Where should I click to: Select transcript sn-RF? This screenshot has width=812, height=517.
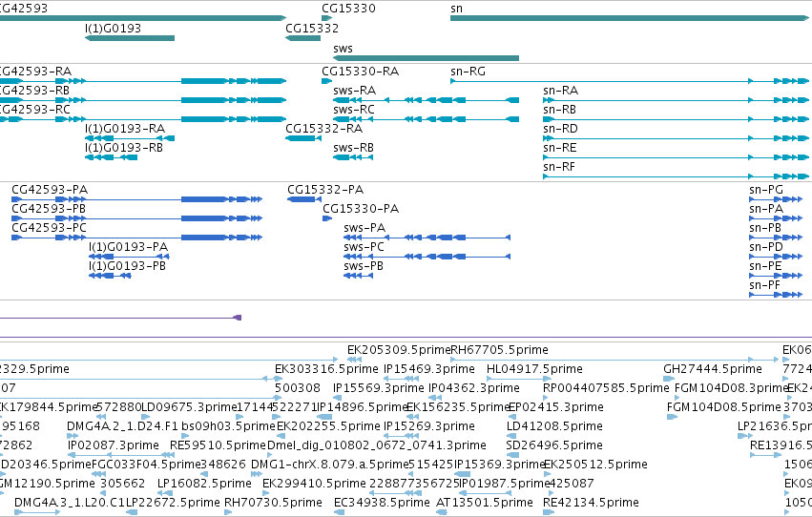(559, 167)
